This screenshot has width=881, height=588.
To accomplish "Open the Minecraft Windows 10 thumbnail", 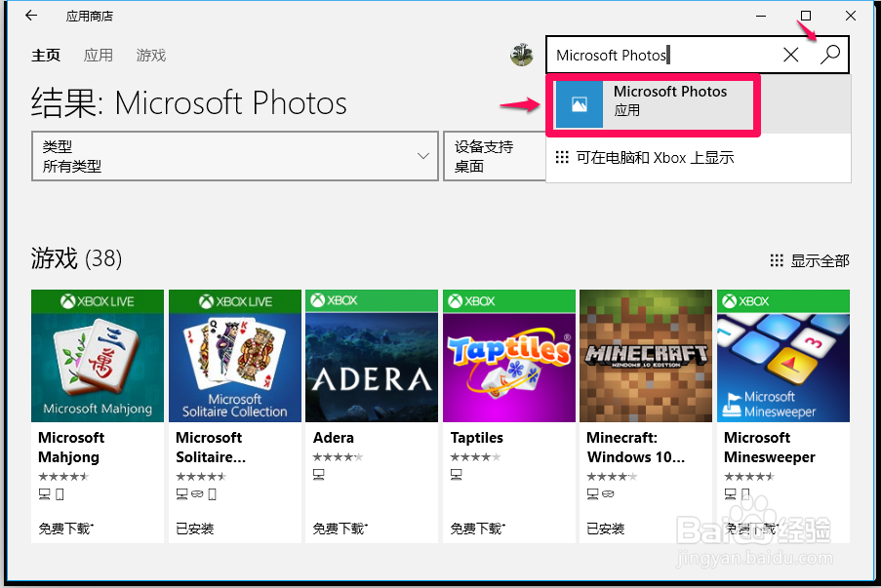I will (646, 356).
